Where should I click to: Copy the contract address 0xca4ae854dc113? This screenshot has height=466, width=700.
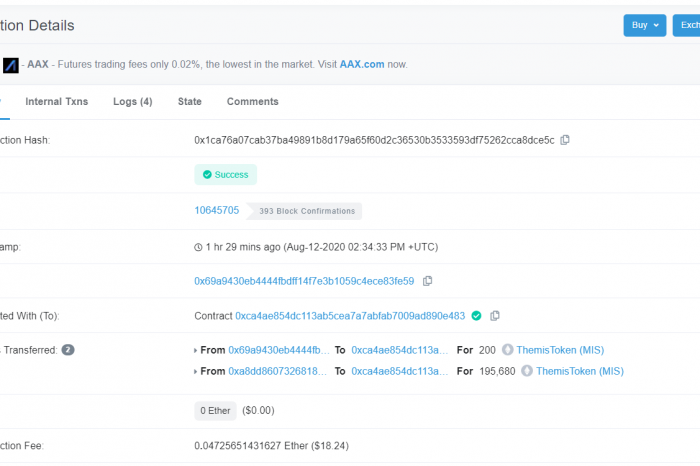(x=495, y=316)
